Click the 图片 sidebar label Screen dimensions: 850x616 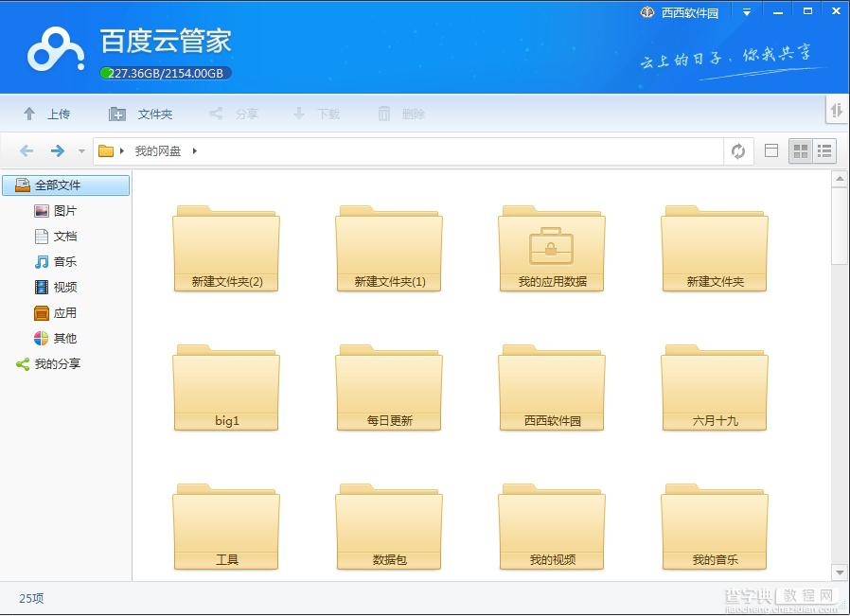point(65,211)
